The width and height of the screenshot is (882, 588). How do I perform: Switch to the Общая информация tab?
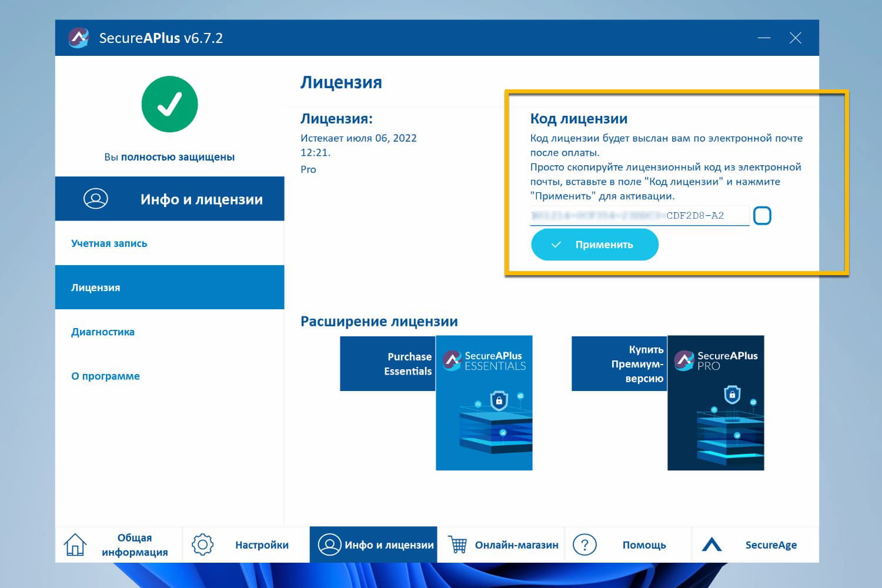point(119,544)
